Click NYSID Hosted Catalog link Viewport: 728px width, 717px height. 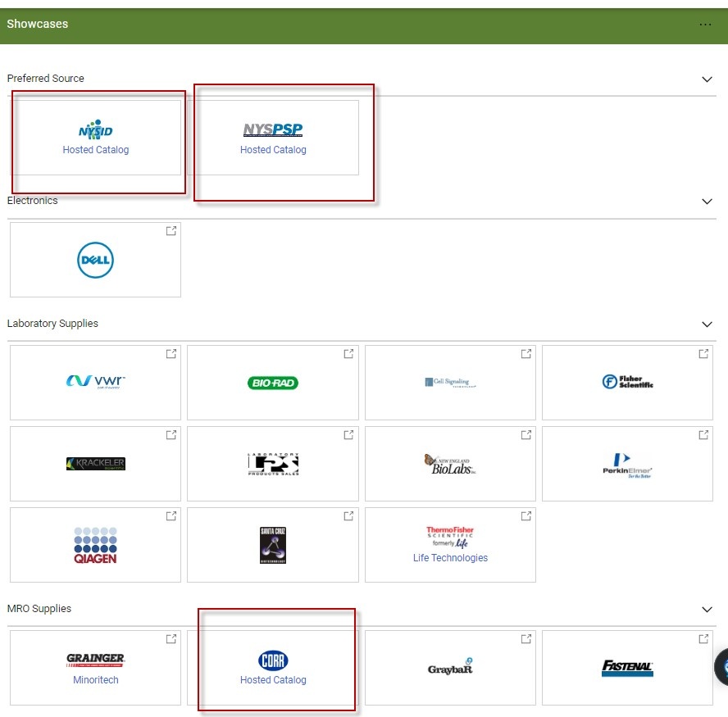click(95, 150)
